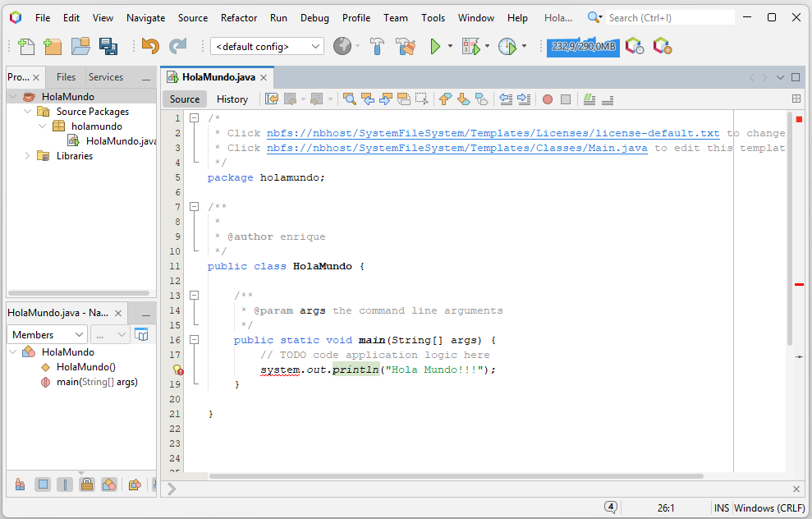Open the File menu
Image resolution: width=812 pixels, height=519 pixels.
43,17
